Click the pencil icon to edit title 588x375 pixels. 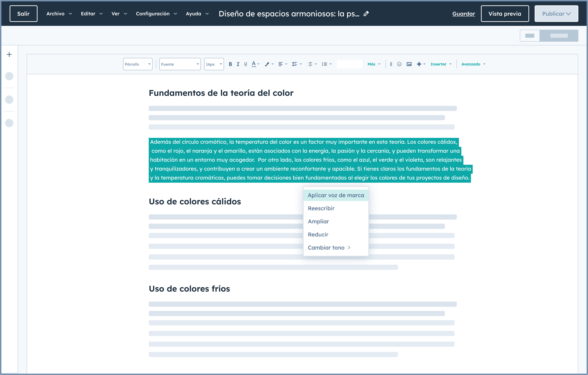[366, 14]
